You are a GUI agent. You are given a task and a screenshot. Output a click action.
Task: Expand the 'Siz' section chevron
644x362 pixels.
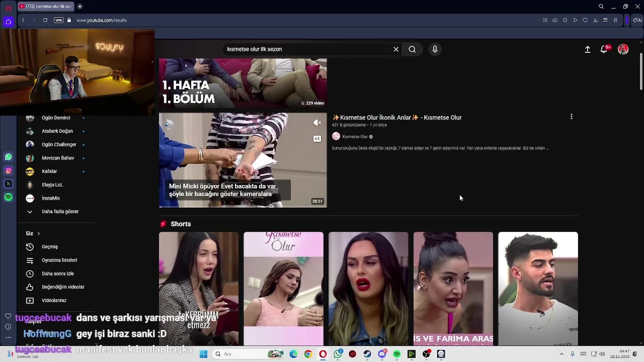coord(38,234)
